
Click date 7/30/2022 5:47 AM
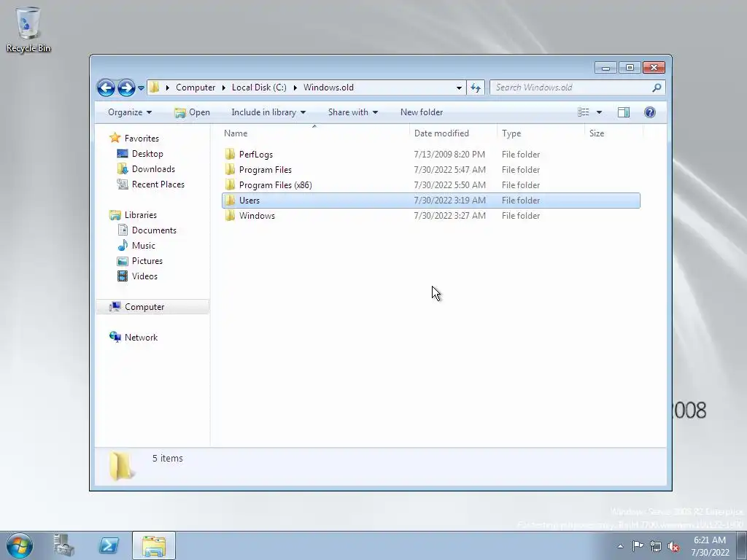pos(449,170)
